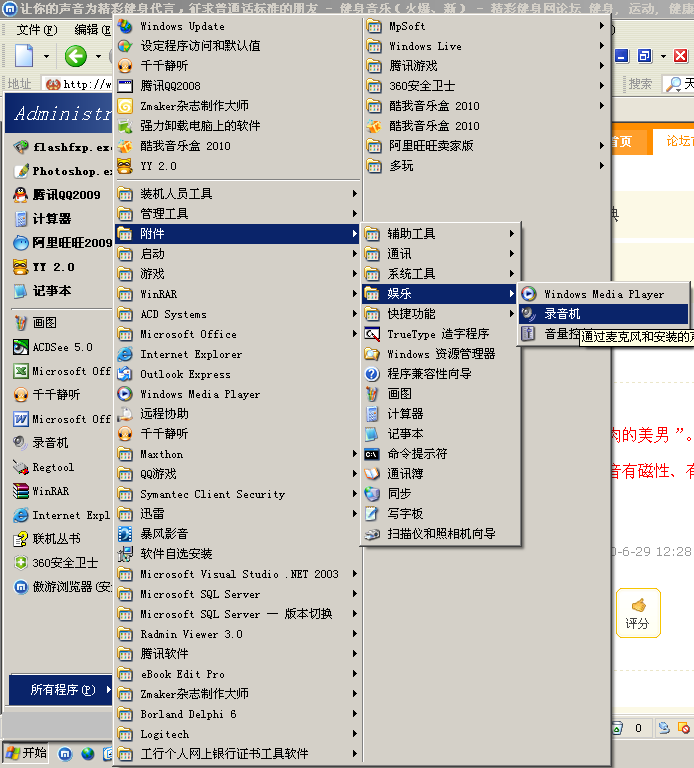Open flashfxp.exe from pinned start list

tap(62, 147)
